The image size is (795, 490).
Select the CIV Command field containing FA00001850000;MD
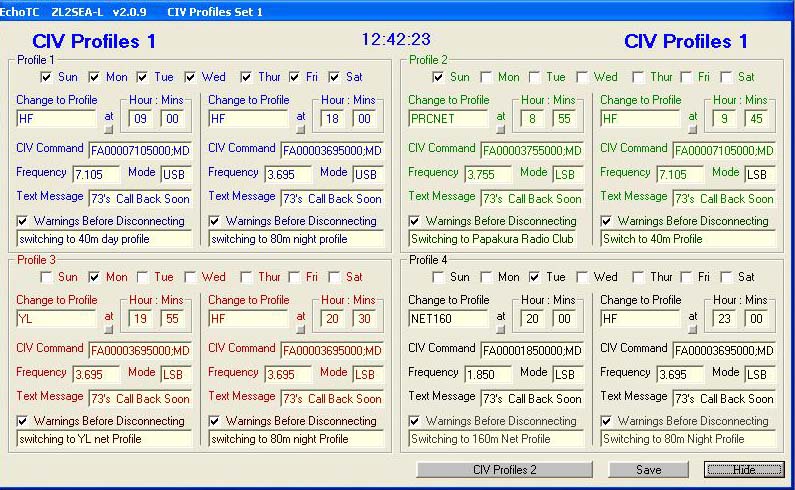tap(531, 351)
